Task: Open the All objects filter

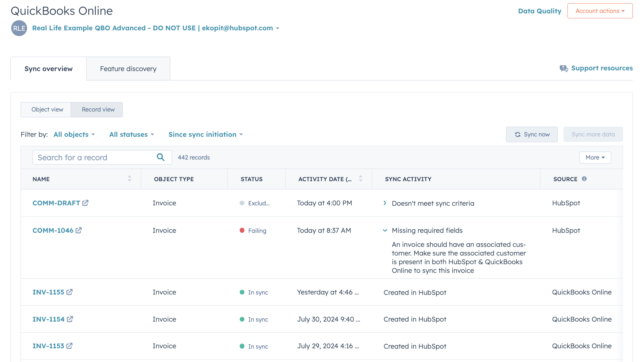Action: pos(74,134)
